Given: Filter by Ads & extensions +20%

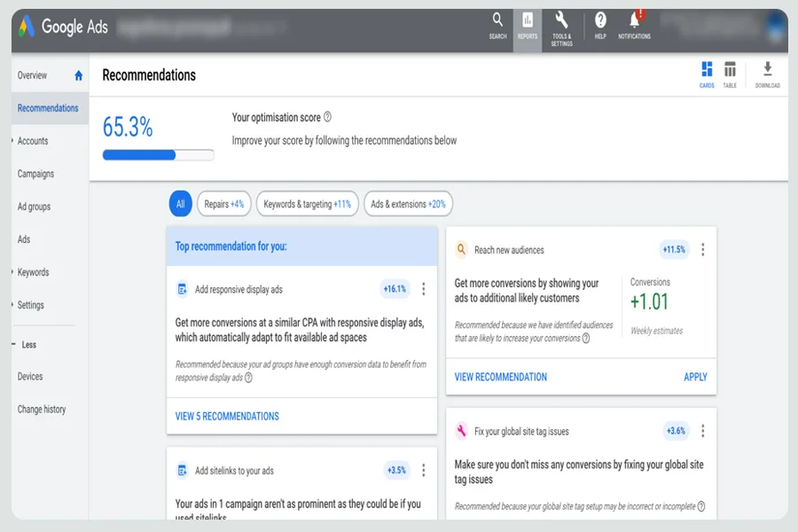Looking at the screenshot, I should (408, 204).
